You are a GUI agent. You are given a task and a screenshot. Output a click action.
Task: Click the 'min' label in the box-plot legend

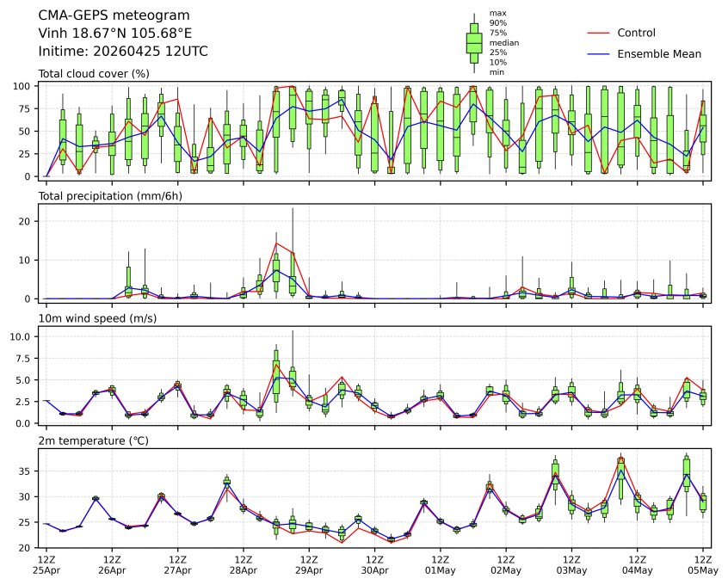point(497,72)
